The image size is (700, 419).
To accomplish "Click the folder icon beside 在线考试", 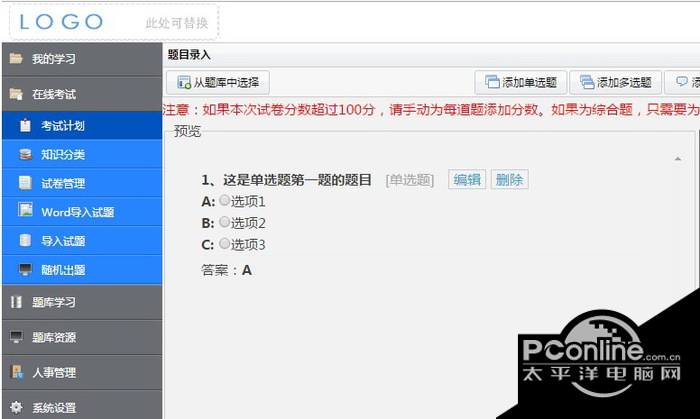I will click(16, 94).
